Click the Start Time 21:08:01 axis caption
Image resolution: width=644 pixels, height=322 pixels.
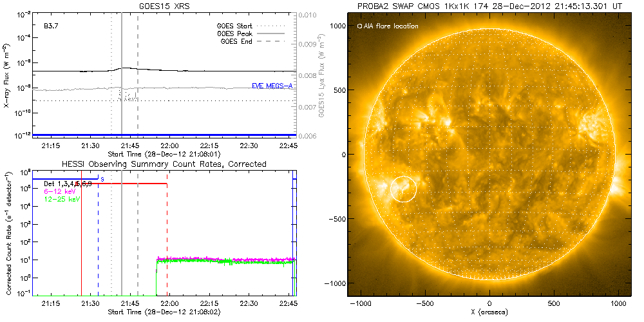pyautogui.click(x=164, y=155)
